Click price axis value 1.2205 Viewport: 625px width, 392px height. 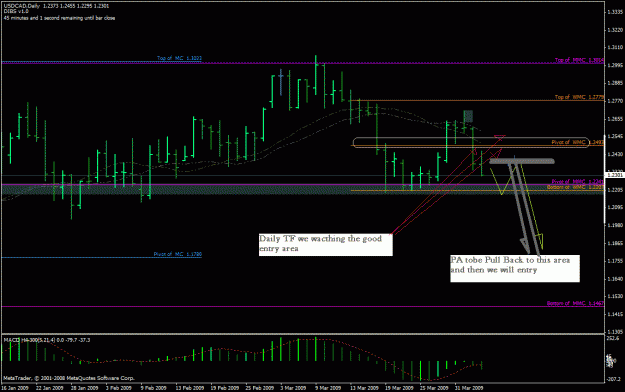click(615, 190)
